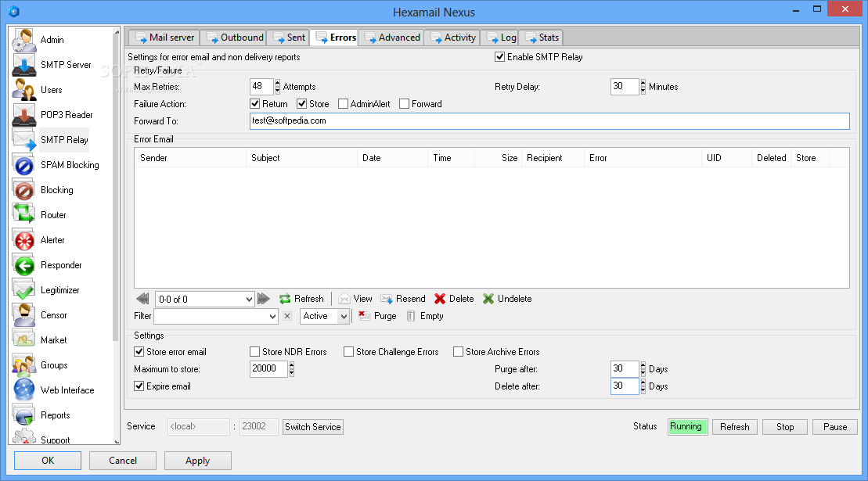This screenshot has width=868, height=481.
Task: Stop the running service
Action: click(784, 427)
